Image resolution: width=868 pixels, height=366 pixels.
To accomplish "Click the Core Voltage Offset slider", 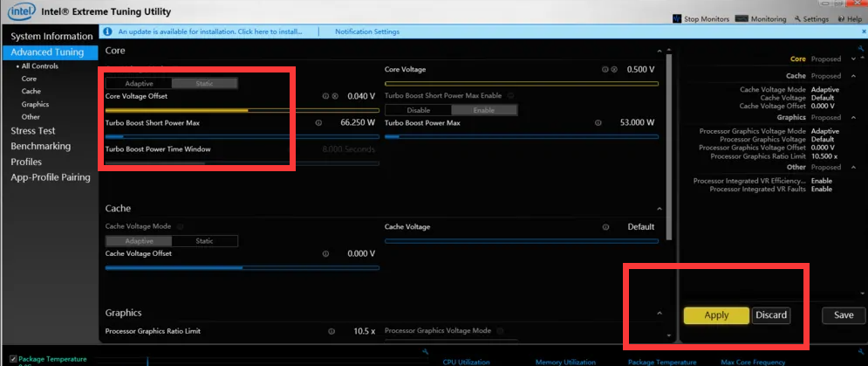I will (x=242, y=110).
